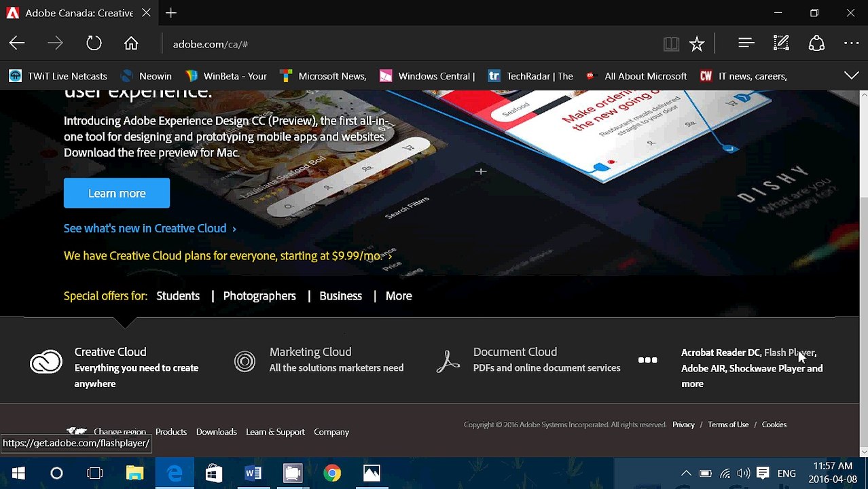Select Students special offer
This screenshot has width=868, height=489.
[x=178, y=295]
